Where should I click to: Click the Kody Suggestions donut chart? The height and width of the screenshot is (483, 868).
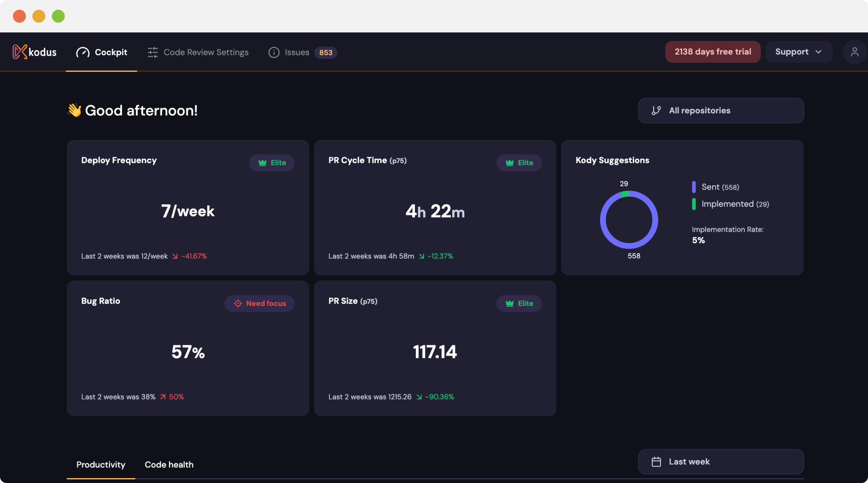pyautogui.click(x=629, y=220)
